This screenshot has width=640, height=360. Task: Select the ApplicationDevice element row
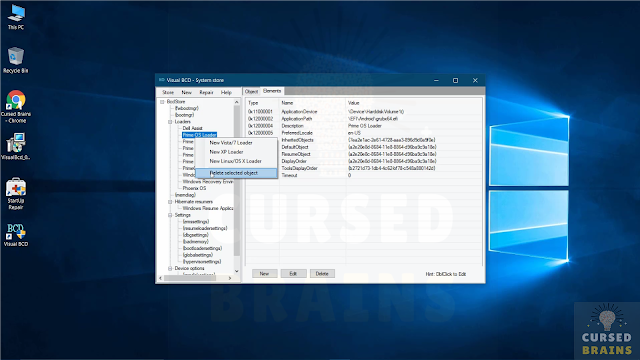pos(364,111)
